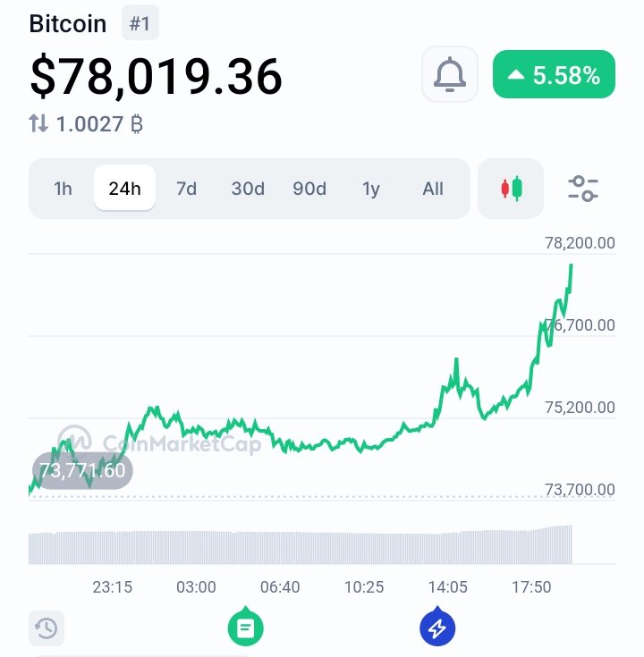
Task: Open the green news marker icon
Action: click(246, 628)
